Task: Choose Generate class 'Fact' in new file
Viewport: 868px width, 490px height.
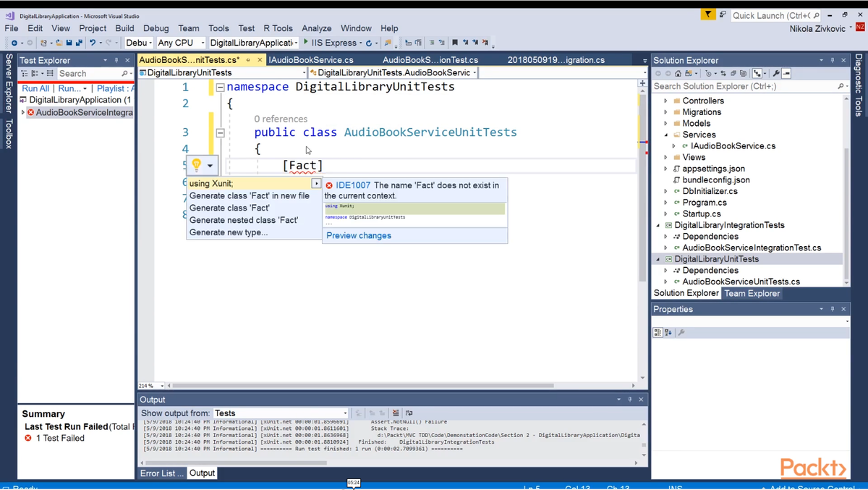Action: pyautogui.click(x=250, y=195)
